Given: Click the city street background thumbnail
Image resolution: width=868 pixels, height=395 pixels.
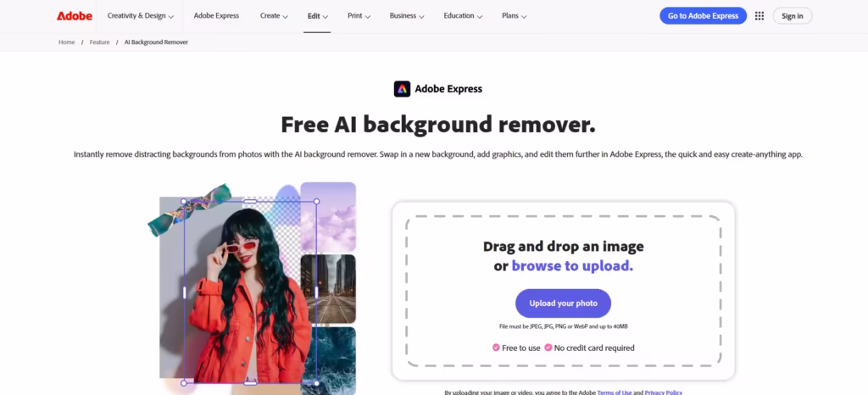Looking at the screenshot, I should 328,289.
